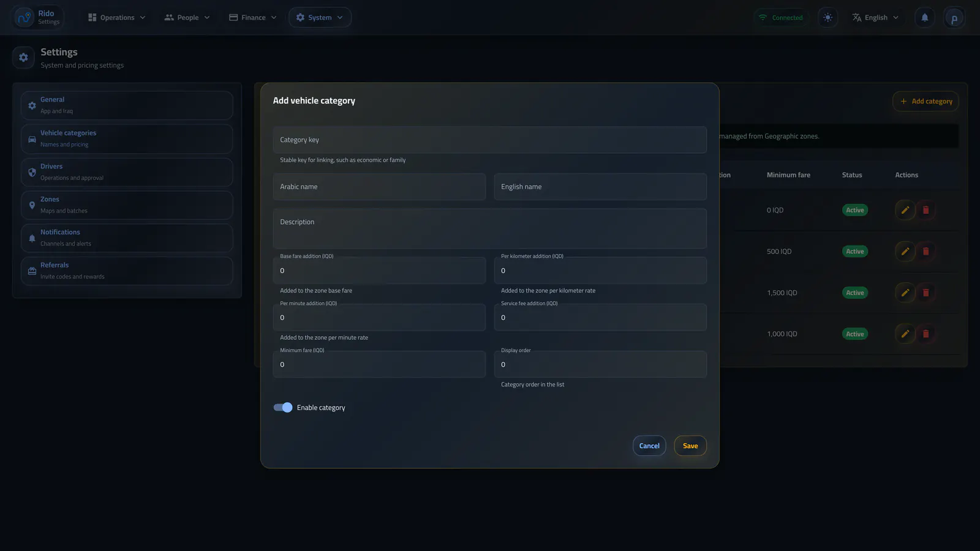Viewport: 980px width, 551px height.
Task: Click the Category key input field
Action: [x=490, y=140]
